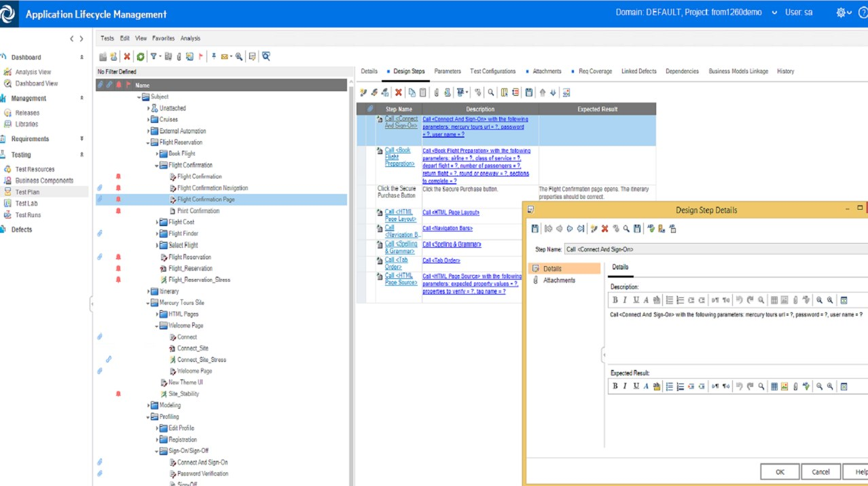Select the New Step icon in Design Steps toolbar
The height and width of the screenshot is (486, 868).
click(x=364, y=92)
